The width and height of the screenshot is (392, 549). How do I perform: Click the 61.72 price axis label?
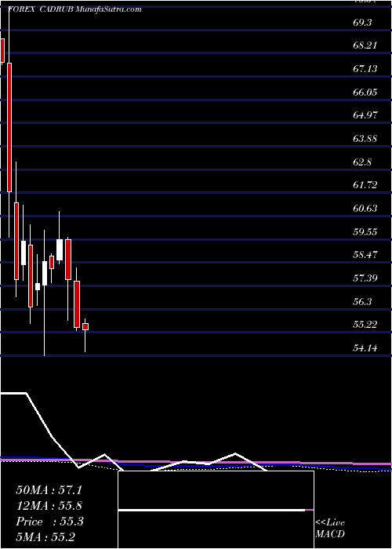coord(365,185)
